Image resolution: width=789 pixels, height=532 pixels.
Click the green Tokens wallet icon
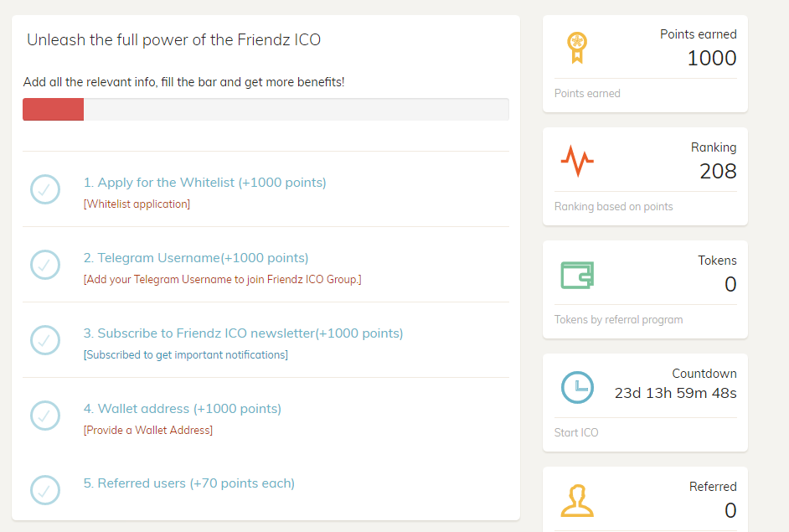pos(577,274)
